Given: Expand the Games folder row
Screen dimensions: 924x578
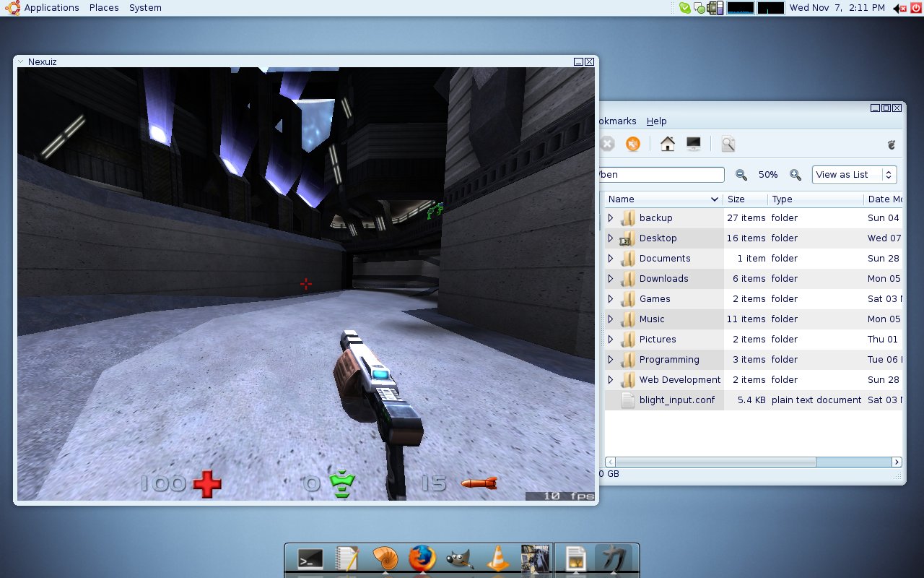Looking at the screenshot, I should (x=611, y=298).
